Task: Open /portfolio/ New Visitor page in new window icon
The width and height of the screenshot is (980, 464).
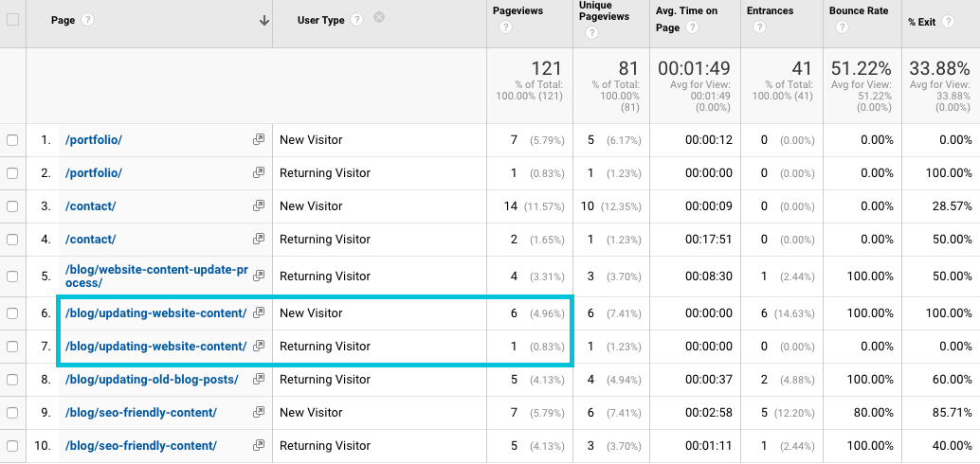Action: pyautogui.click(x=258, y=140)
